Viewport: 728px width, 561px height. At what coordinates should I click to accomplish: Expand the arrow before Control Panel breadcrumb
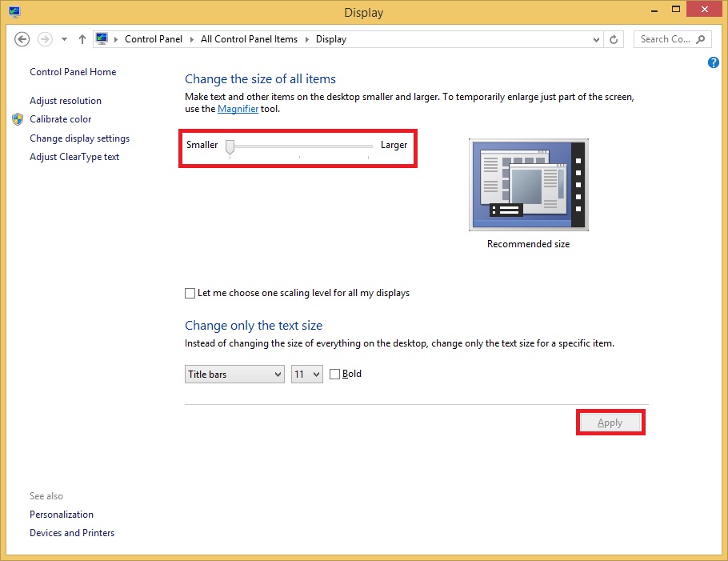pos(116,39)
